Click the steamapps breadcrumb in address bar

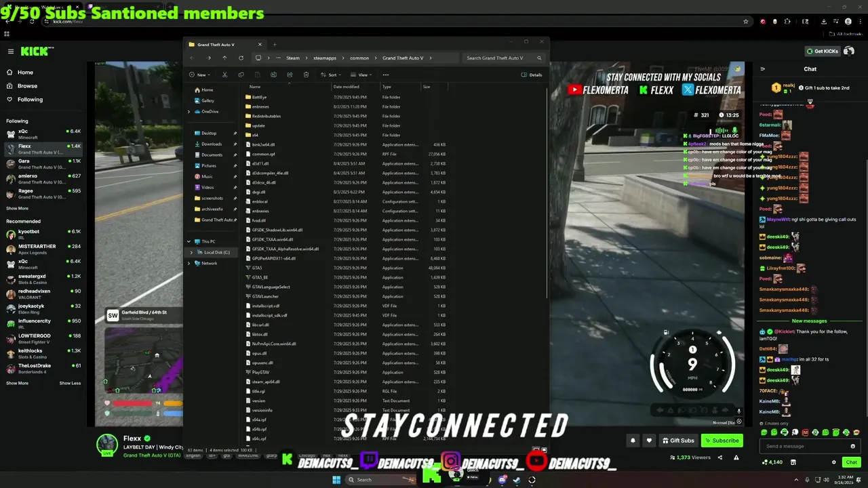click(325, 58)
